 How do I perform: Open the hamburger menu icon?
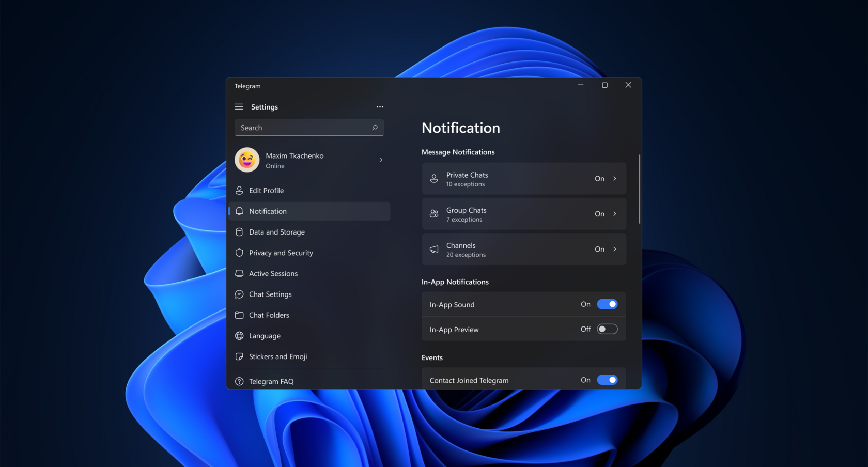pos(239,107)
